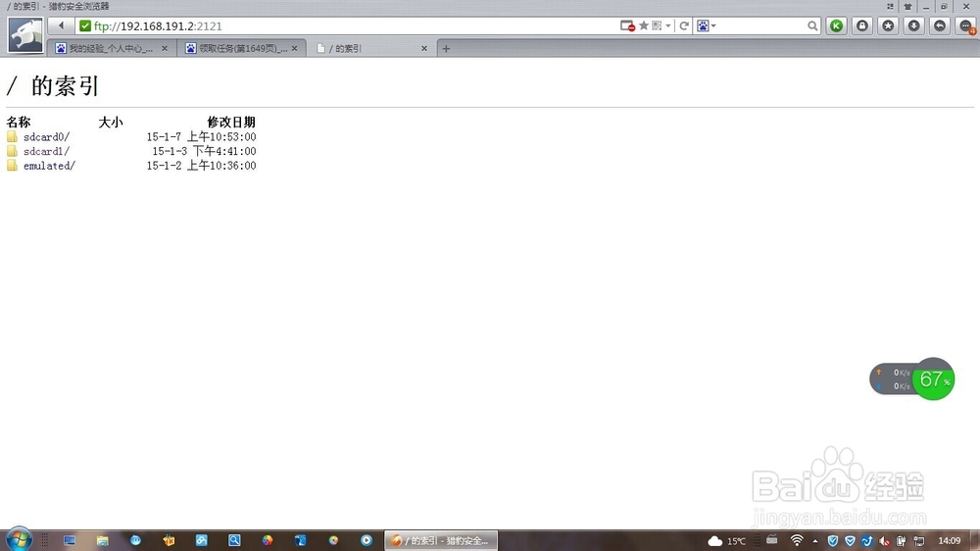Open the Windows Start orb
This screenshot has height=551, width=980.
pos(18,540)
